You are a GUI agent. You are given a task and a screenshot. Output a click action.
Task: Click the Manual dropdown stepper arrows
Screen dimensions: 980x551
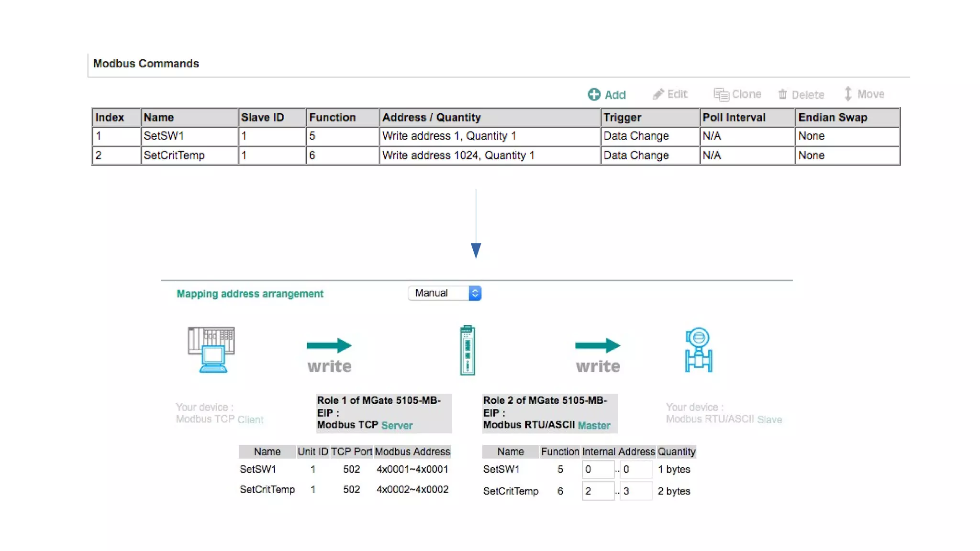coord(475,293)
